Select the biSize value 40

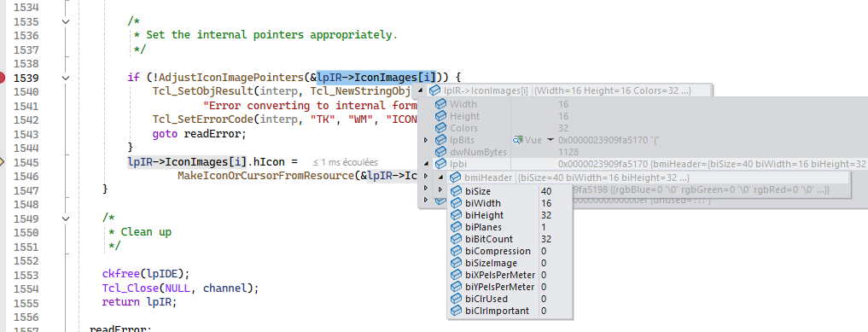click(546, 191)
